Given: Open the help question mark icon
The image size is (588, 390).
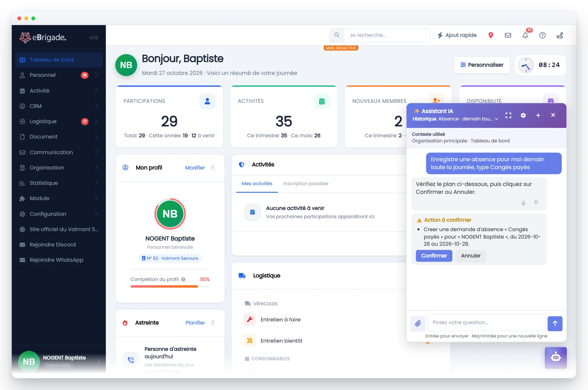Looking at the screenshot, I should point(542,35).
